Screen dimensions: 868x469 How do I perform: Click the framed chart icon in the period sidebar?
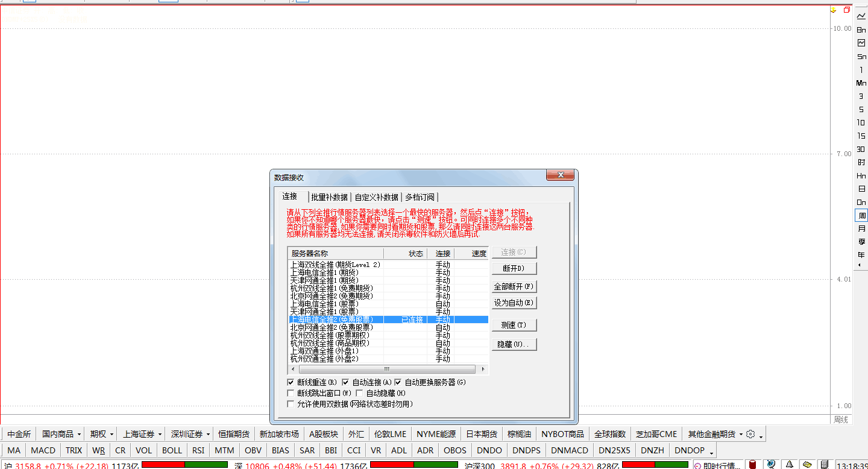(861, 43)
